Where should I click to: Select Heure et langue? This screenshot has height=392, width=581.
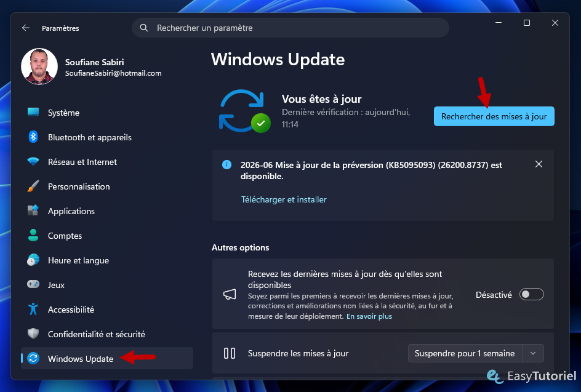[x=107, y=260]
